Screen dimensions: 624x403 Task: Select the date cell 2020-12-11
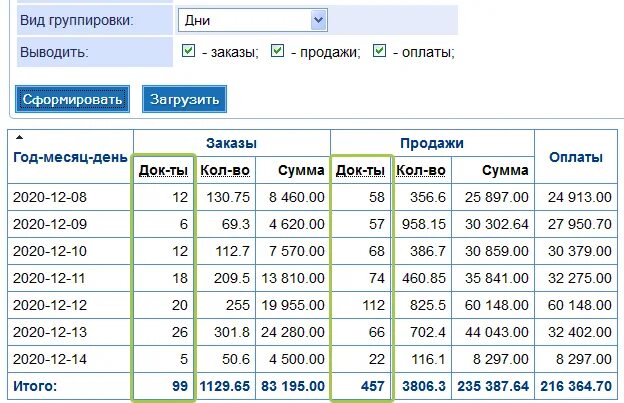pyautogui.click(x=49, y=278)
